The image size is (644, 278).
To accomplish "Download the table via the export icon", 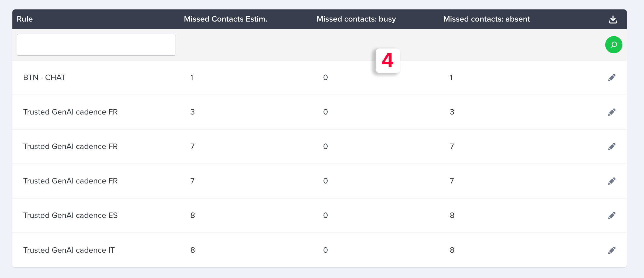I will point(613,19).
